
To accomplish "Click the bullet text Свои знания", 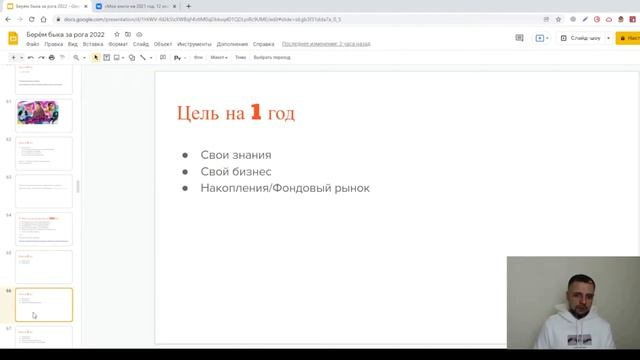I will click(236, 155).
